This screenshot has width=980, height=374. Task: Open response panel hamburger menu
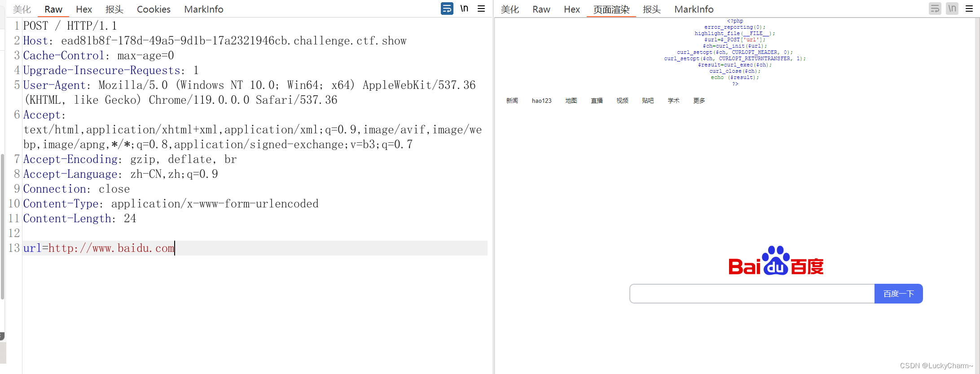click(969, 9)
